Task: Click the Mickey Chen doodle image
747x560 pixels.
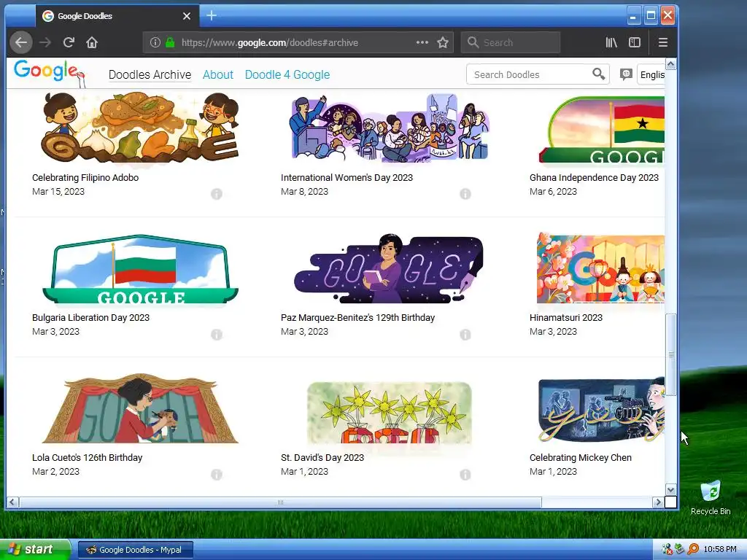Action: click(x=601, y=410)
